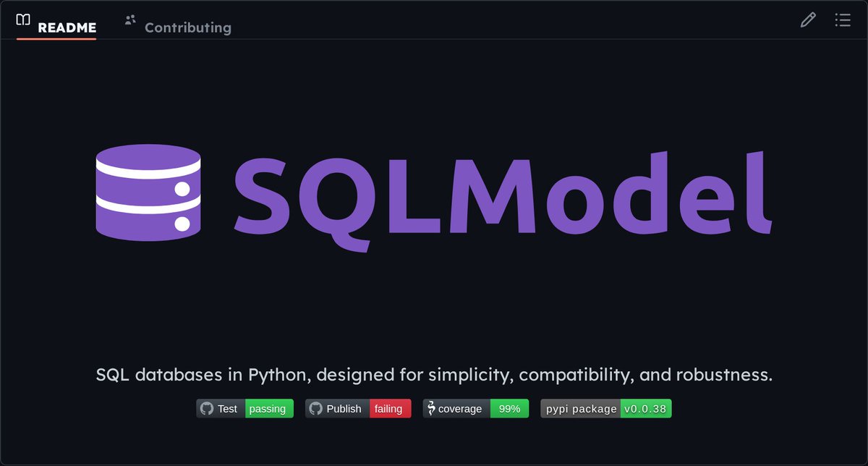Open the coverage 99% badge
The image size is (868, 466).
[476, 409]
